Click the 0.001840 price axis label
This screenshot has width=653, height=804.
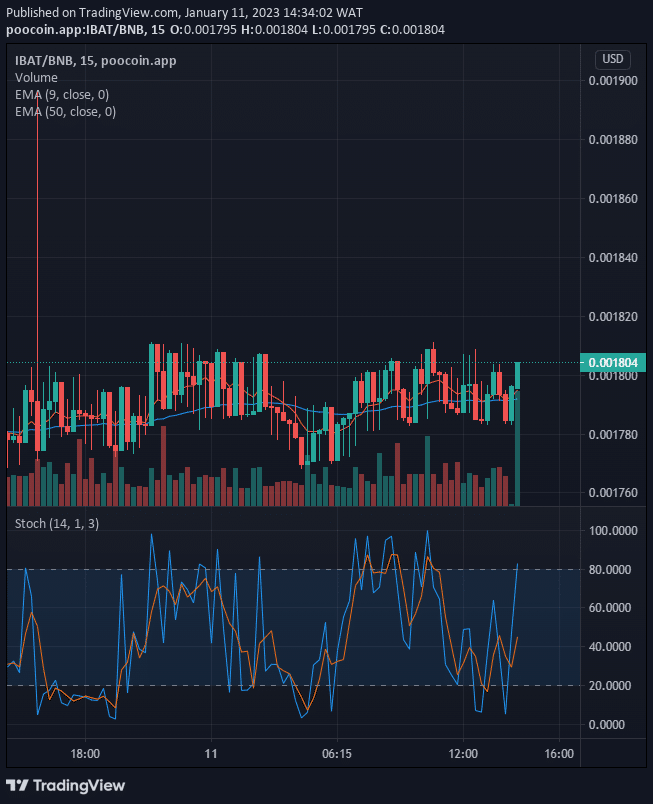tap(613, 257)
